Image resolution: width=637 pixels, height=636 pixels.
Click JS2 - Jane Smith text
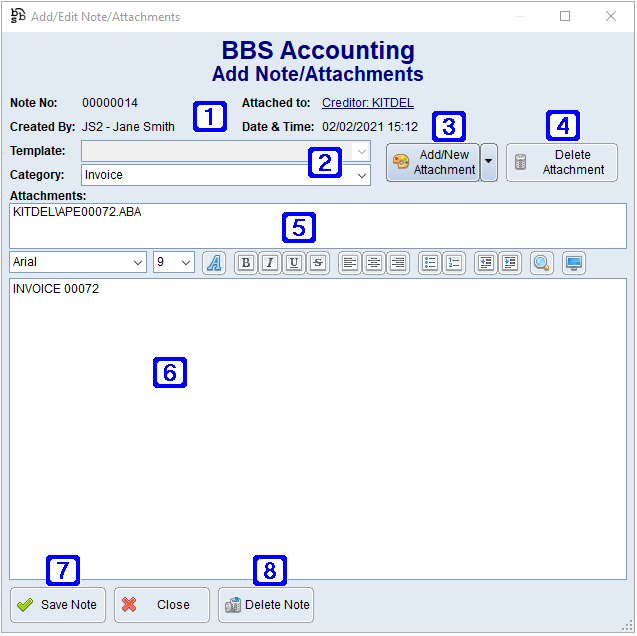(128, 127)
